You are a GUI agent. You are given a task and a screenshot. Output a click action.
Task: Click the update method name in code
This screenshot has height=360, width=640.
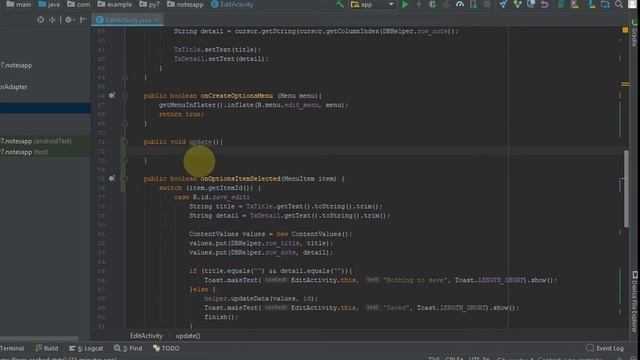point(200,142)
